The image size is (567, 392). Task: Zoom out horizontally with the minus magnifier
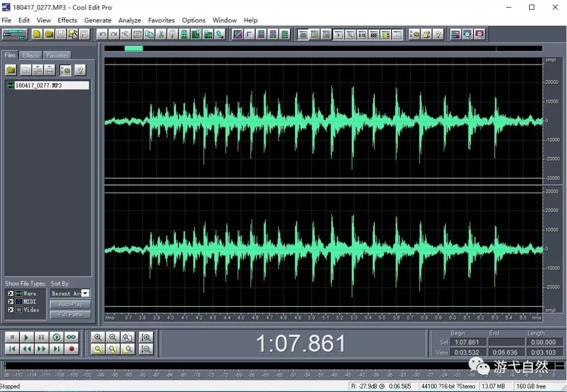(112, 337)
